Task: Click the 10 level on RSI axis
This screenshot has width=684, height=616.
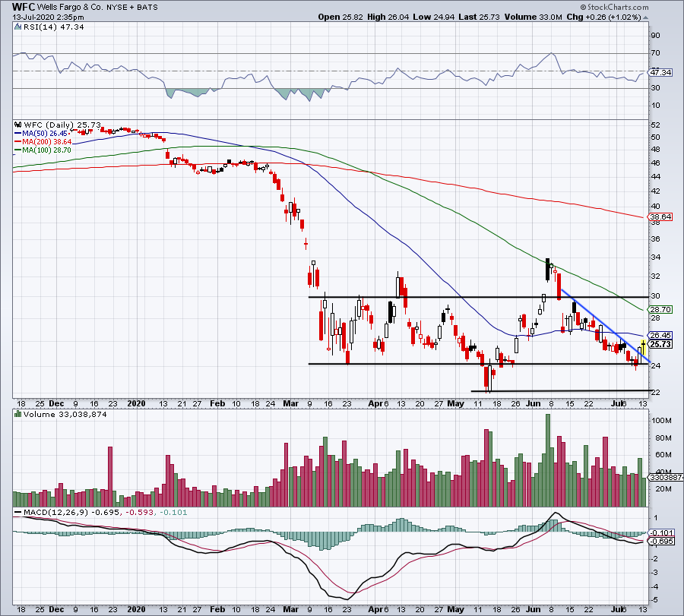Action: [655, 106]
